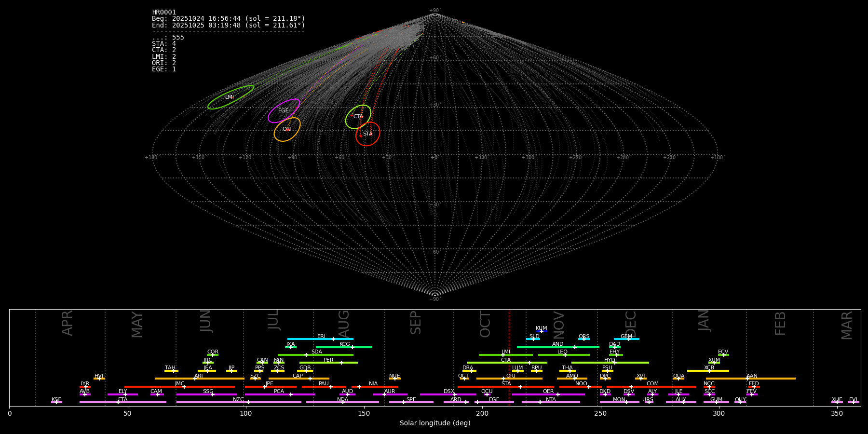Select the SDA shower label in the timeline
868x434 pixels.
coord(317,352)
